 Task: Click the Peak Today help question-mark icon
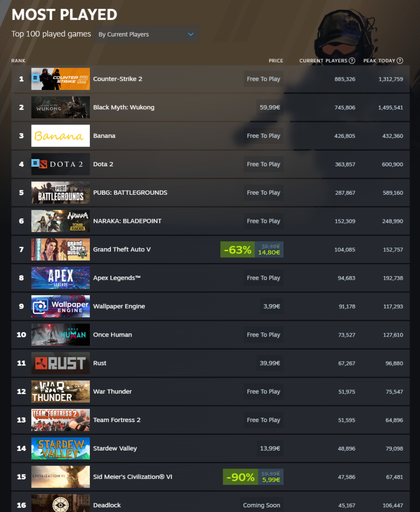click(x=400, y=61)
